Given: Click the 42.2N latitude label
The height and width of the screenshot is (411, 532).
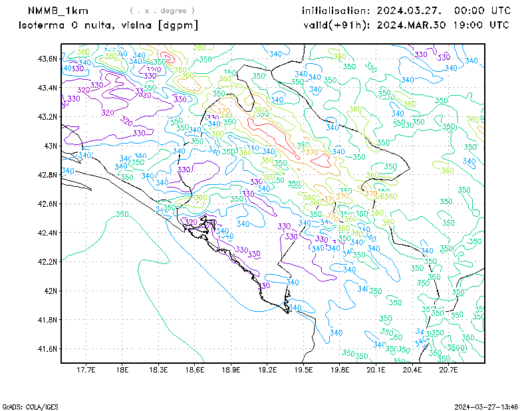Looking at the screenshot, I should (x=47, y=261).
